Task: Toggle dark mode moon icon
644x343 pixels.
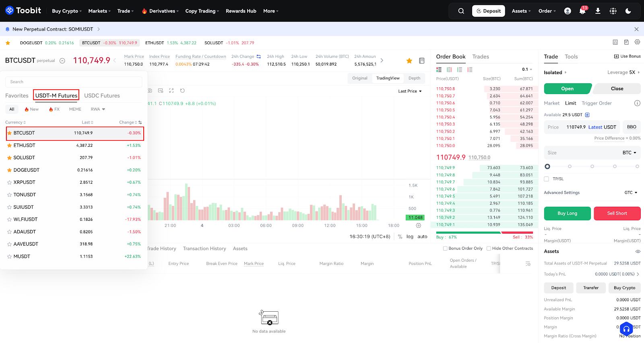Action: (x=628, y=11)
